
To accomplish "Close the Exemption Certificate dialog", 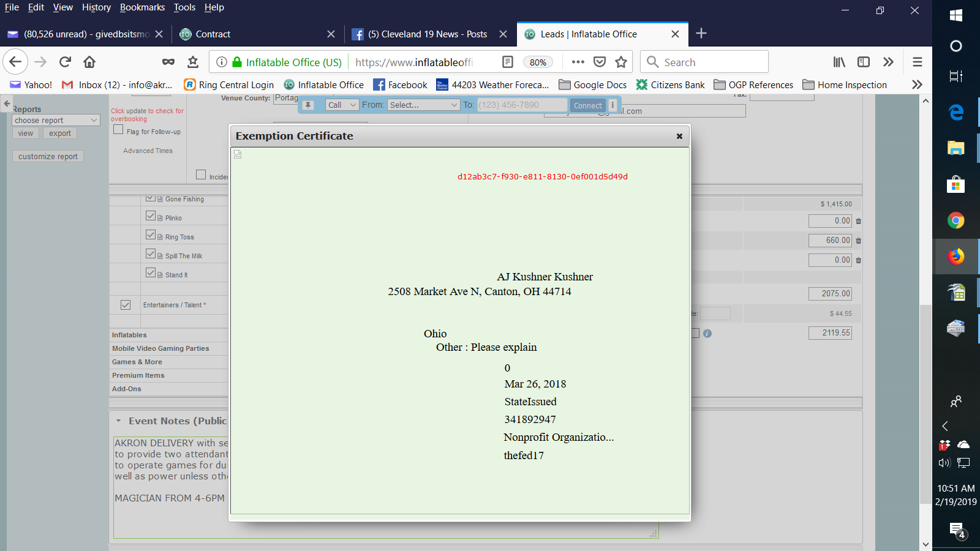I will (x=679, y=136).
